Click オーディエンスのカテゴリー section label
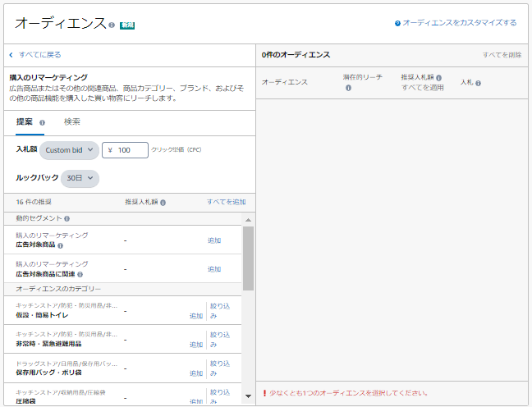 click(x=58, y=289)
